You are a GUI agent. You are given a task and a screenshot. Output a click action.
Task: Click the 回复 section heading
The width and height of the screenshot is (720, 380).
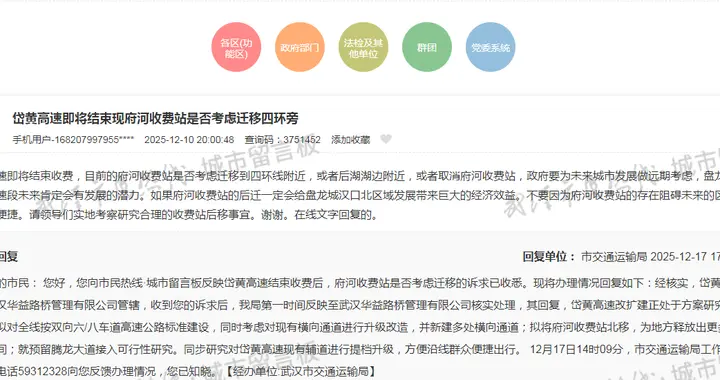[9, 256]
